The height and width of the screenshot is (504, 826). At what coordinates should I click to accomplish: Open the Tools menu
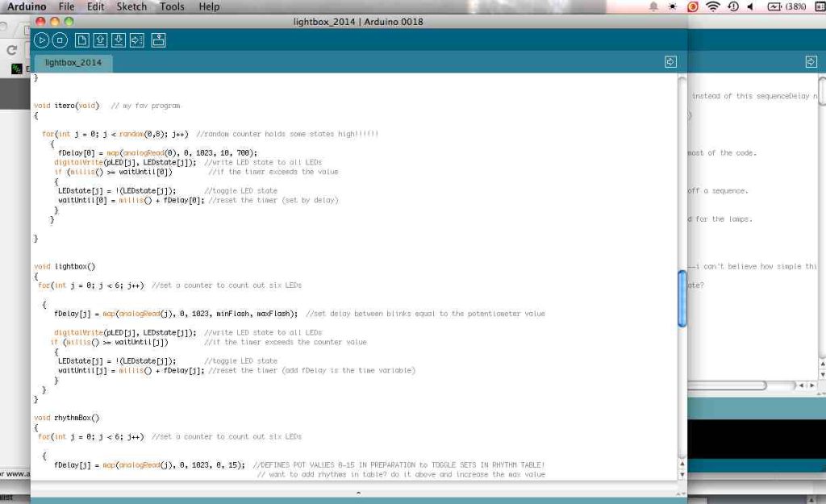click(x=172, y=6)
